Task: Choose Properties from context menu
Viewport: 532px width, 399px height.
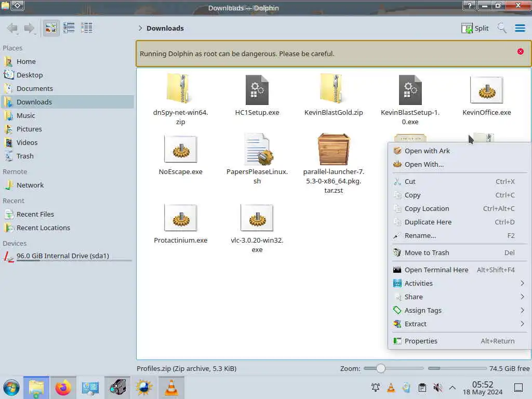Action: click(x=459, y=341)
